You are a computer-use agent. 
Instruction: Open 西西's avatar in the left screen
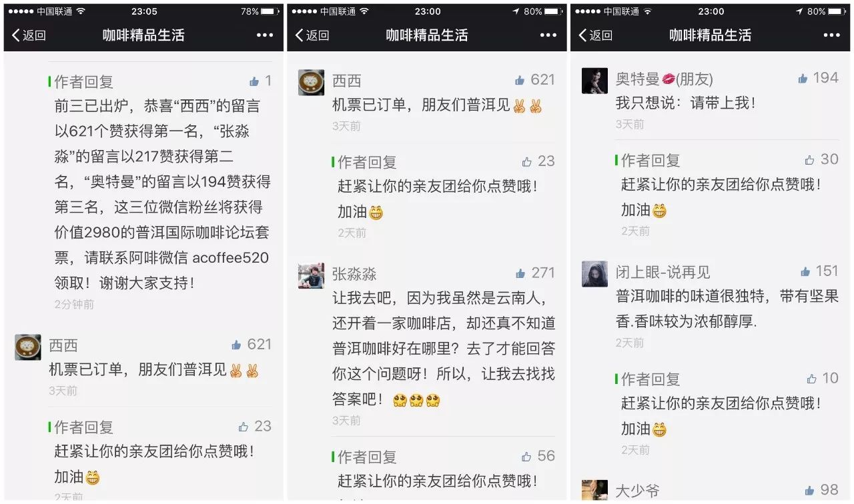[x=28, y=347]
